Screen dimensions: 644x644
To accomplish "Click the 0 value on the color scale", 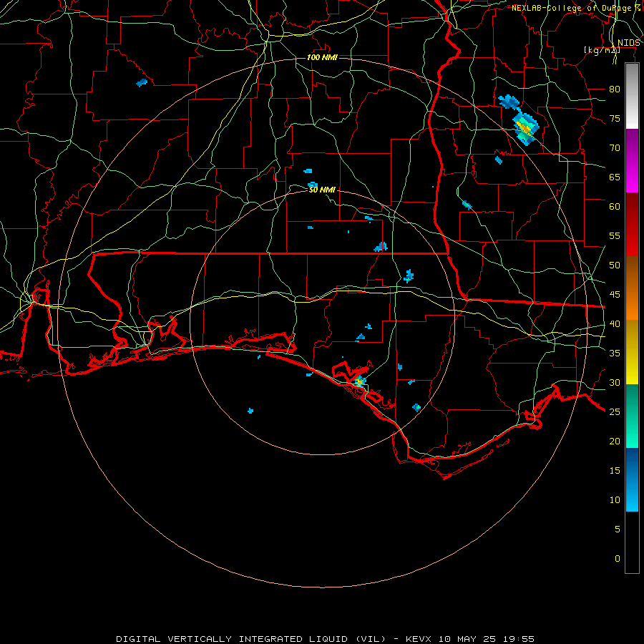I will click(618, 559).
